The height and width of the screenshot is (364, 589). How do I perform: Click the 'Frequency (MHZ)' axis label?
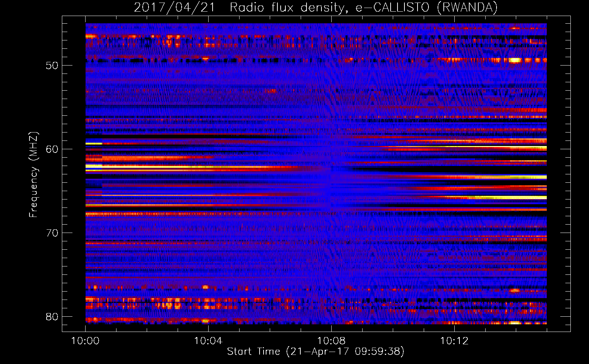coord(33,175)
